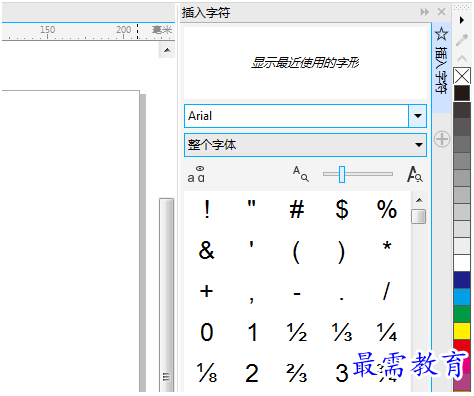Select the apostrophe glyph
This screenshot has height=396, width=474.
(x=252, y=245)
